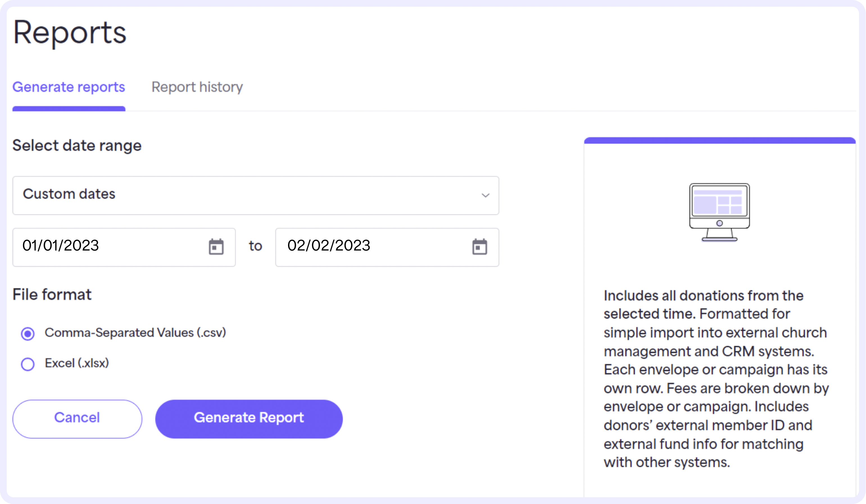Click the CSV file format radio button
Image resolution: width=866 pixels, height=504 pixels.
[28, 333]
